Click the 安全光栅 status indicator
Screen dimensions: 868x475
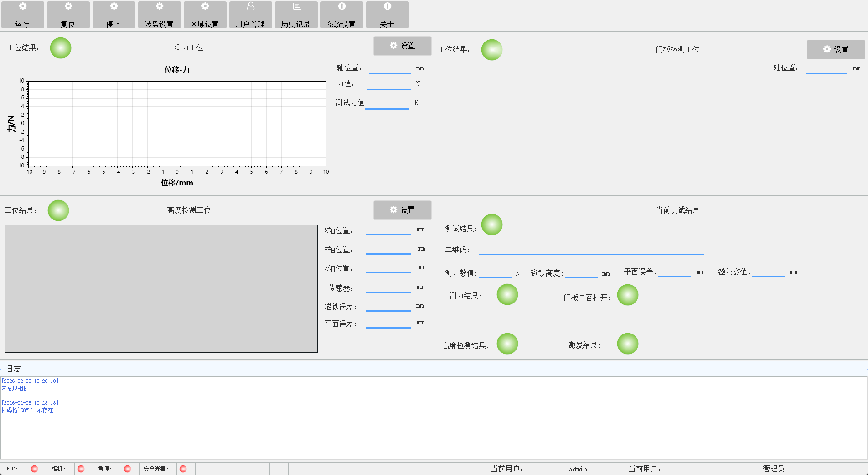tap(183, 469)
